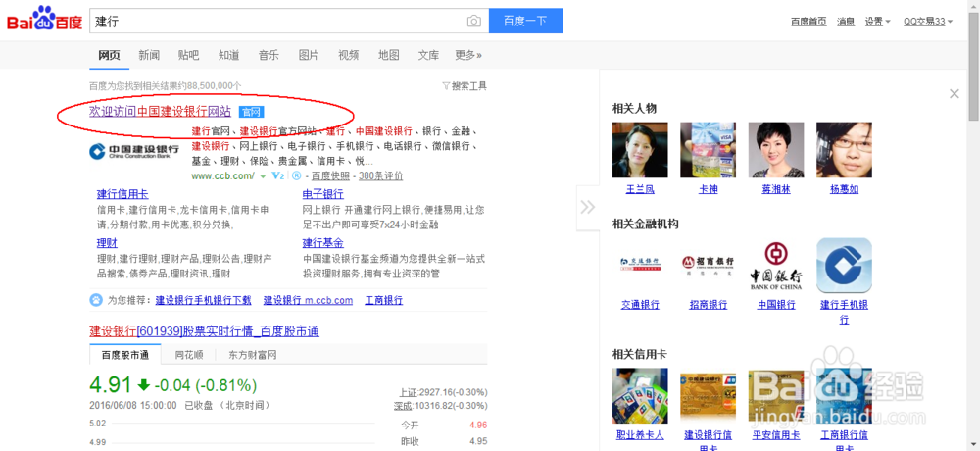
Task: Select the 百度股市通 stock tab
Action: pos(125,355)
